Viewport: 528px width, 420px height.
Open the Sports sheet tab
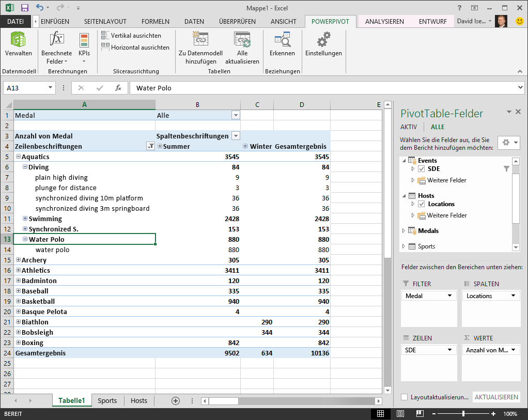coord(107,400)
